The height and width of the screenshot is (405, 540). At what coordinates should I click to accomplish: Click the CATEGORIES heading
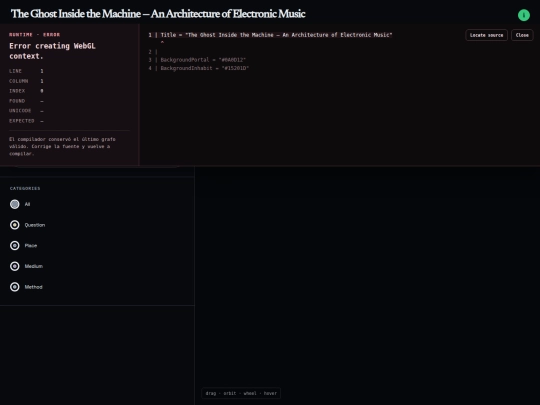click(x=25, y=188)
